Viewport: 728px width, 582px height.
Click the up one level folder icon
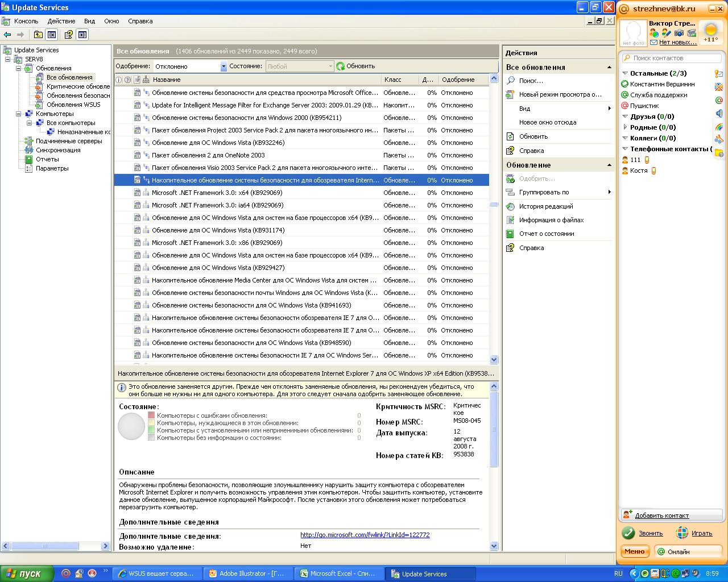[38, 35]
